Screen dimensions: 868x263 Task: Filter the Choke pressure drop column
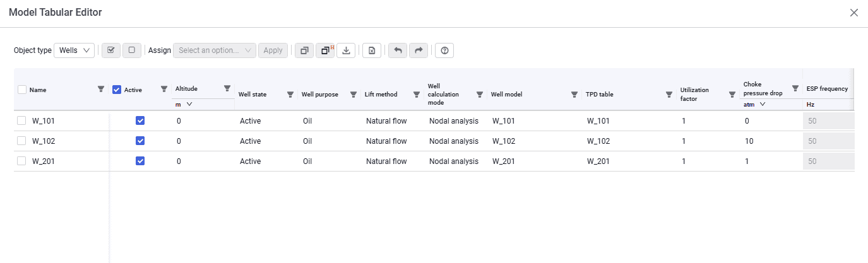tap(795, 88)
